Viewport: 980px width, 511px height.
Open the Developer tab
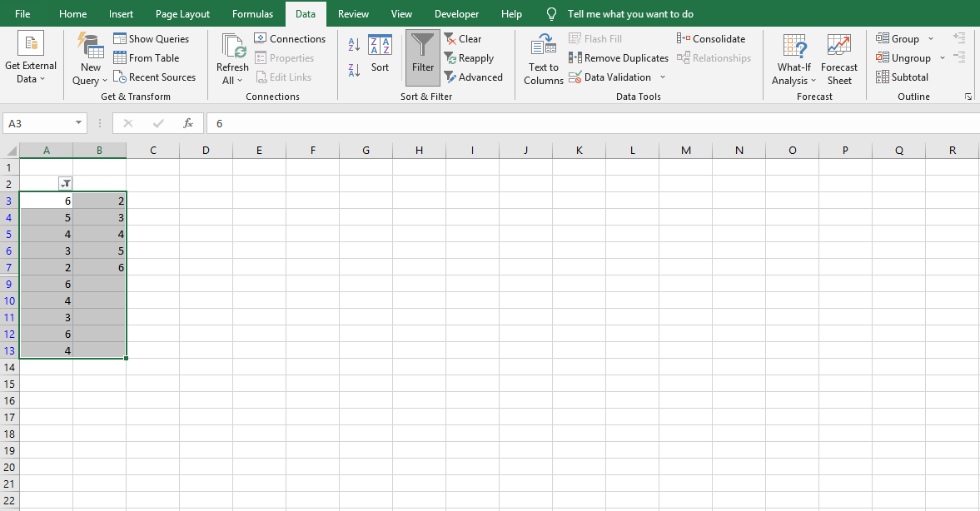(x=456, y=13)
